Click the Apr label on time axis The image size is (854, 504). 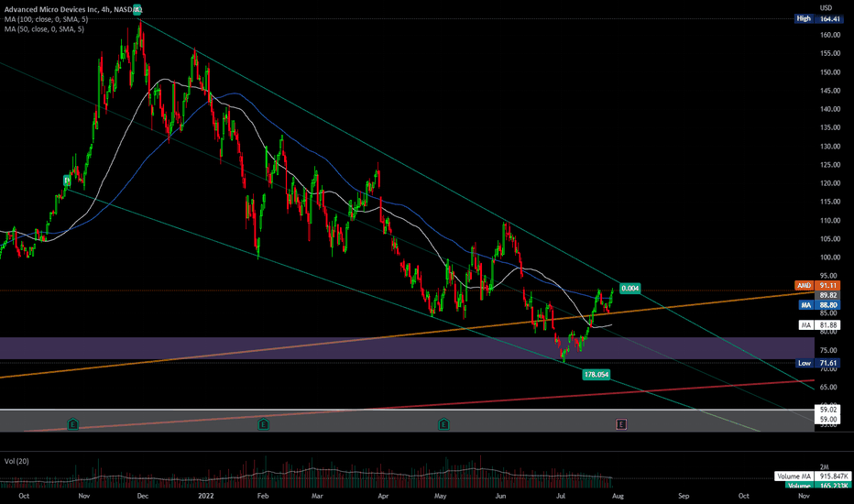pyautogui.click(x=383, y=496)
